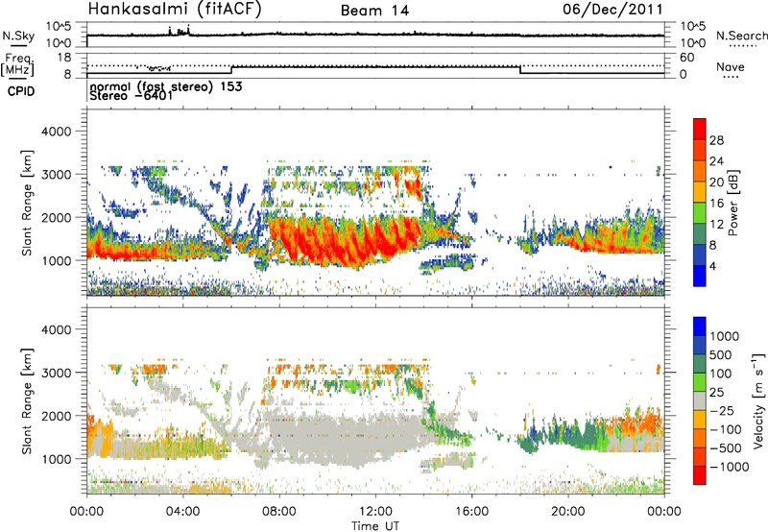
Task: Click the '12:00' time tick label
Action: tap(375, 512)
